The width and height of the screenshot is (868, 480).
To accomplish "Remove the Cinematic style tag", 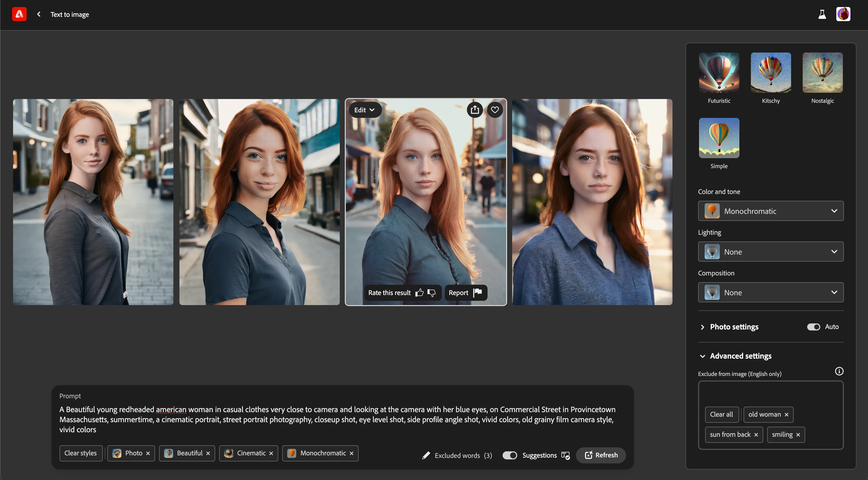I will point(271,453).
